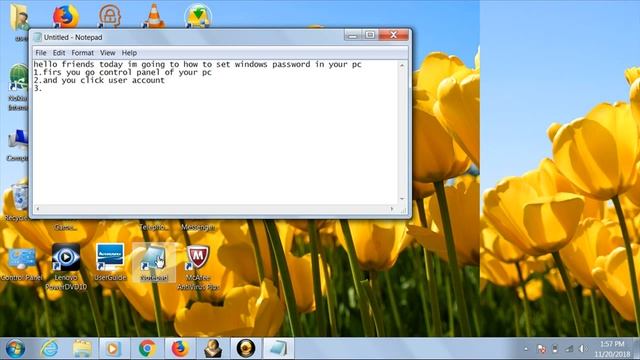640x360 pixels.
Task: Minimize the Notepad window
Action: click(353, 35)
